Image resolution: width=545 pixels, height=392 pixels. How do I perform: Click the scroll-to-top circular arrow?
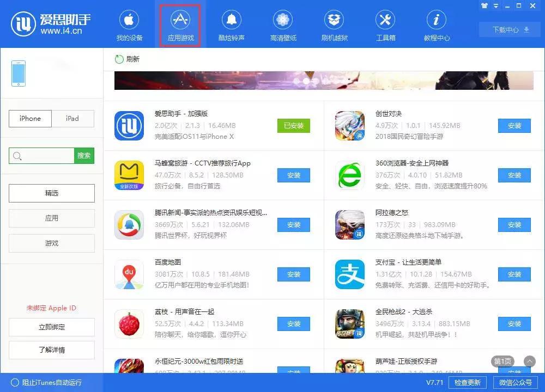[529, 361]
